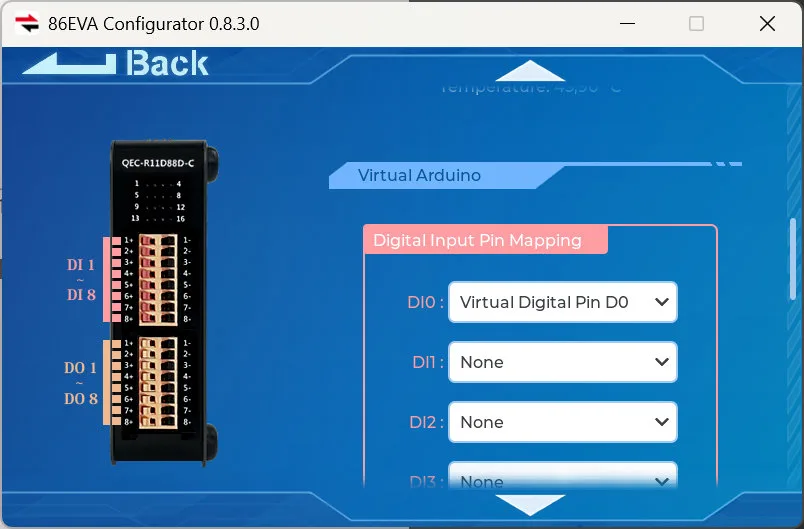Image resolution: width=804 pixels, height=529 pixels.
Task: Click the Digital Input Pin Mapping header
Action: pos(478,240)
